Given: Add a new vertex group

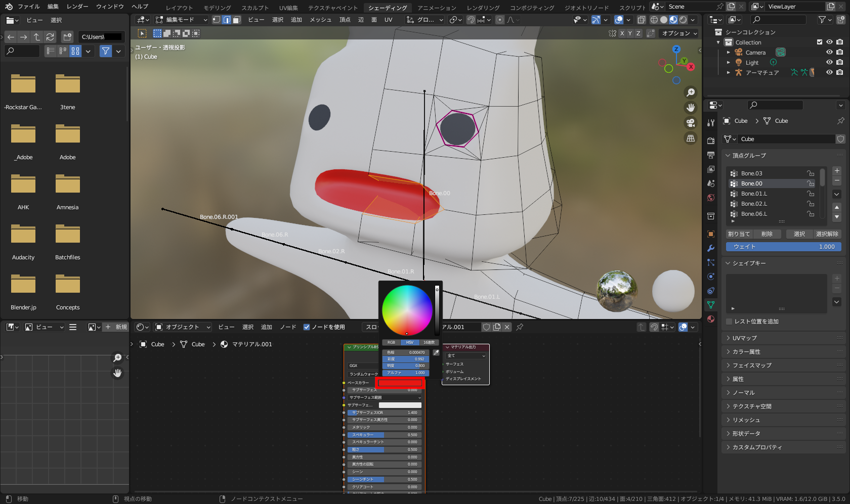Looking at the screenshot, I should click(837, 171).
